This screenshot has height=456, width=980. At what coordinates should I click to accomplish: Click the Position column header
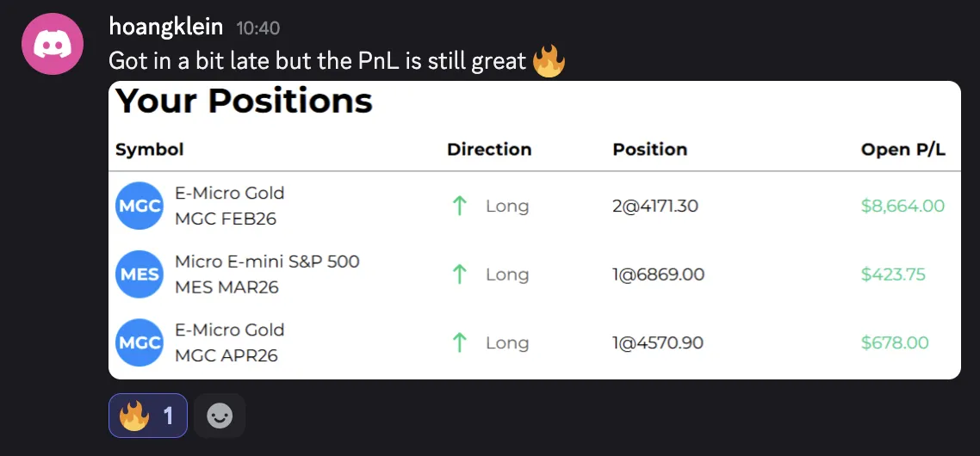(x=650, y=150)
